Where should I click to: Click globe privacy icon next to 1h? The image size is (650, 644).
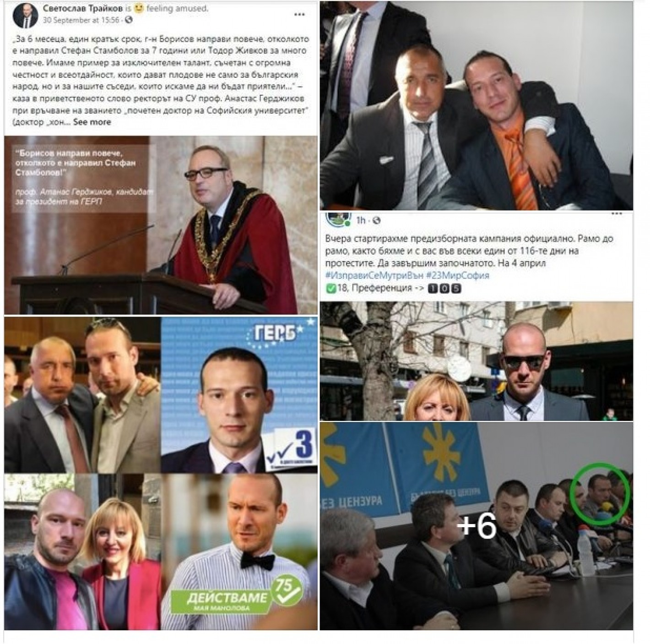pos(376,221)
